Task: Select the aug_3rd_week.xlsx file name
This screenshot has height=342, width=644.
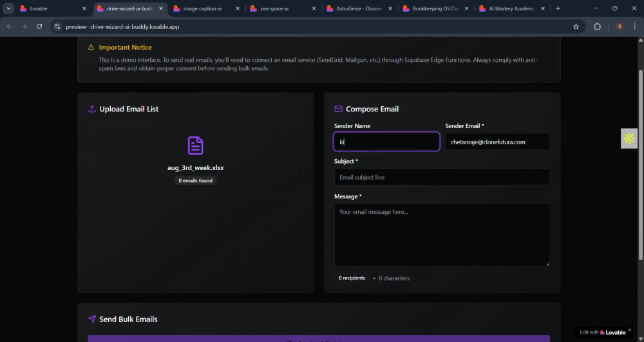Action: click(x=196, y=167)
